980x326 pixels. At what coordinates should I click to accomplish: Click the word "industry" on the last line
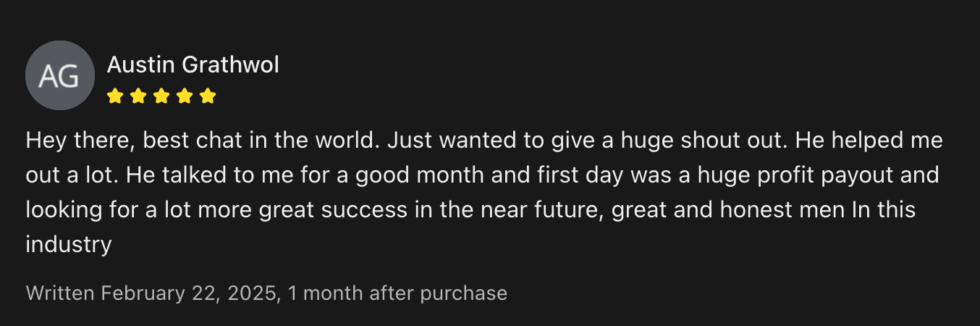(x=69, y=245)
